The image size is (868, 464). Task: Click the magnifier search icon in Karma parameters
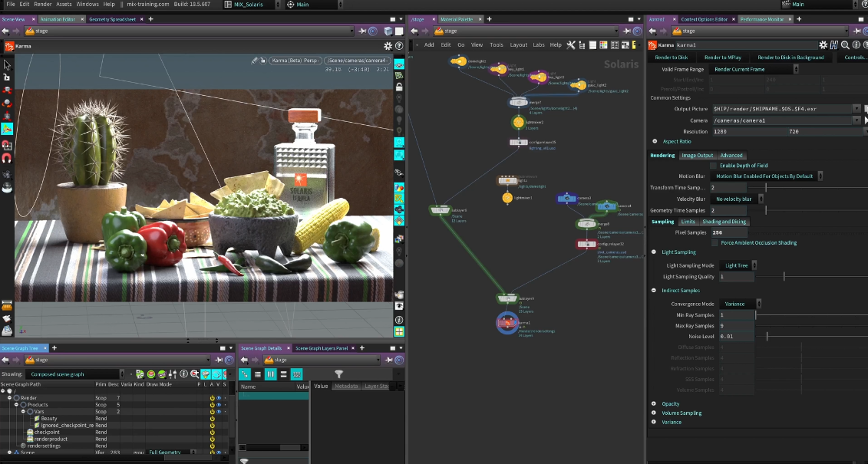coord(844,45)
